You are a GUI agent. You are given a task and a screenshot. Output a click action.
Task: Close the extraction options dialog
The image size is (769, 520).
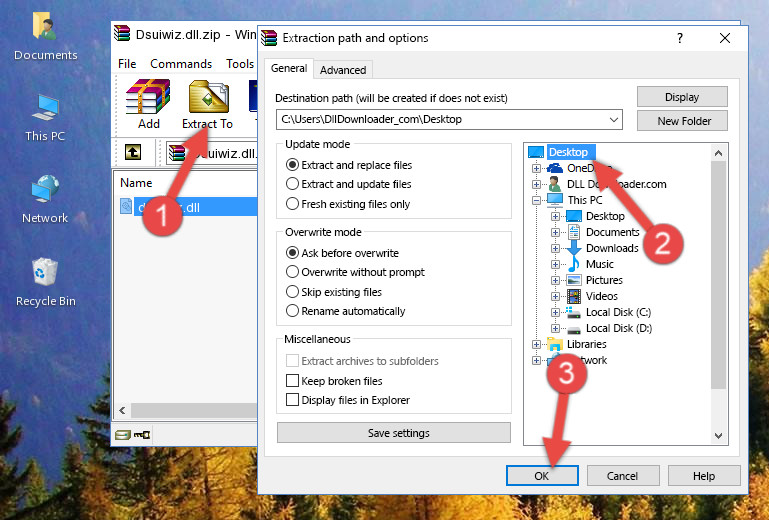(x=725, y=38)
